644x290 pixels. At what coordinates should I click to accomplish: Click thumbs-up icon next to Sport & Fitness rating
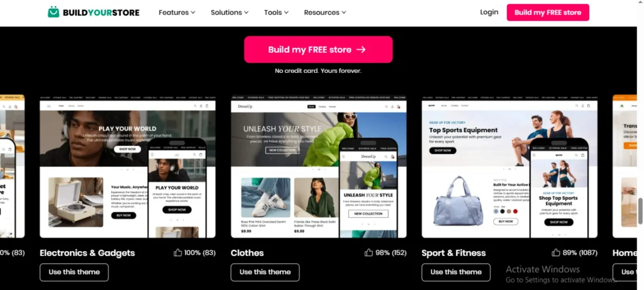tap(556, 253)
